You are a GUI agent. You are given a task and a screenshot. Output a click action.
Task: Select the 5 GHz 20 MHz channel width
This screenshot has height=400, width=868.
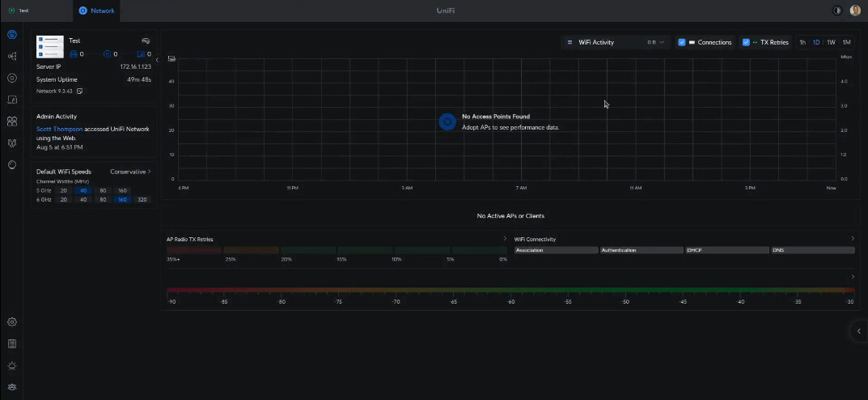pos(64,190)
